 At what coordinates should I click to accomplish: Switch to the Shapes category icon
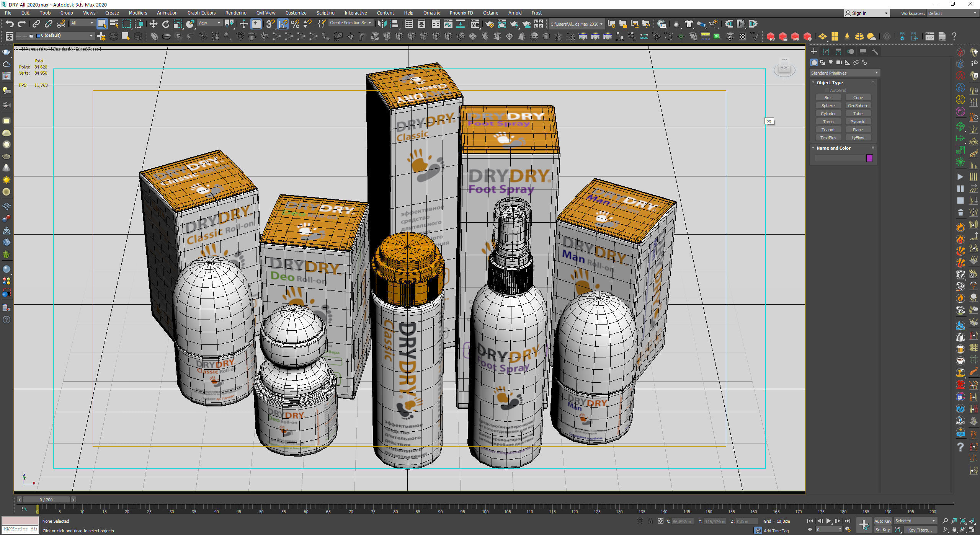click(822, 62)
